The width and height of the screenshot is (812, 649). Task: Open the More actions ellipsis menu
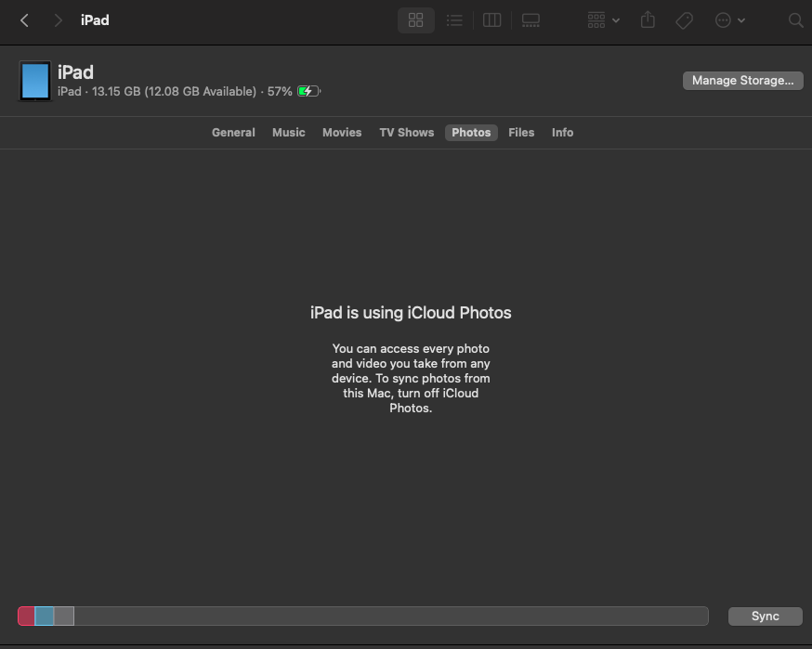(x=729, y=20)
